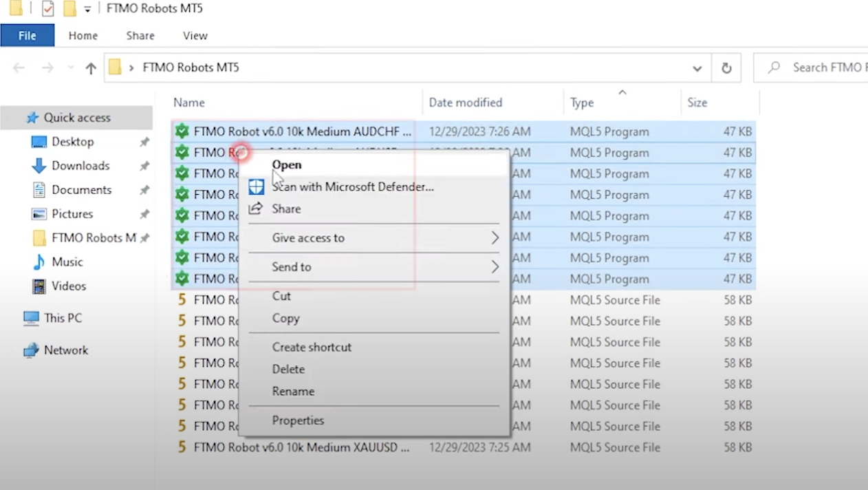
Task: Unpin Desktop using its pin icon
Action: tap(144, 142)
